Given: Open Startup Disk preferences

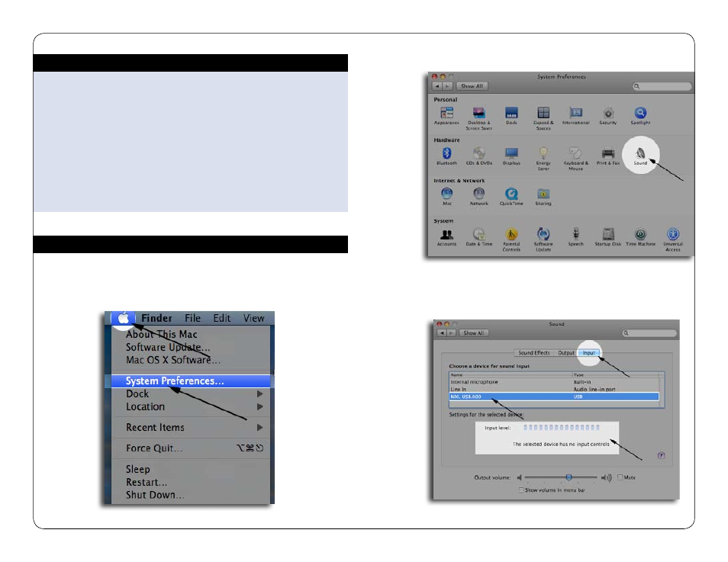Looking at the screenshot, I should (x=608, y=236).
